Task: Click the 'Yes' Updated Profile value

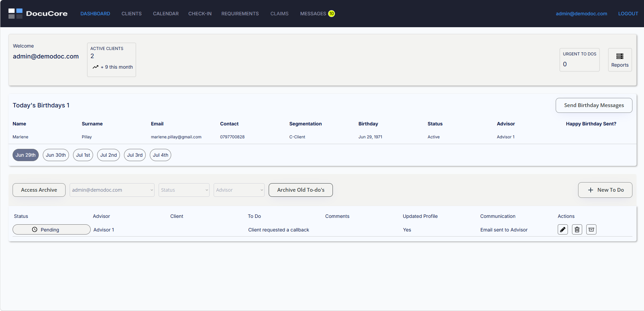Action: coord(407,230)
